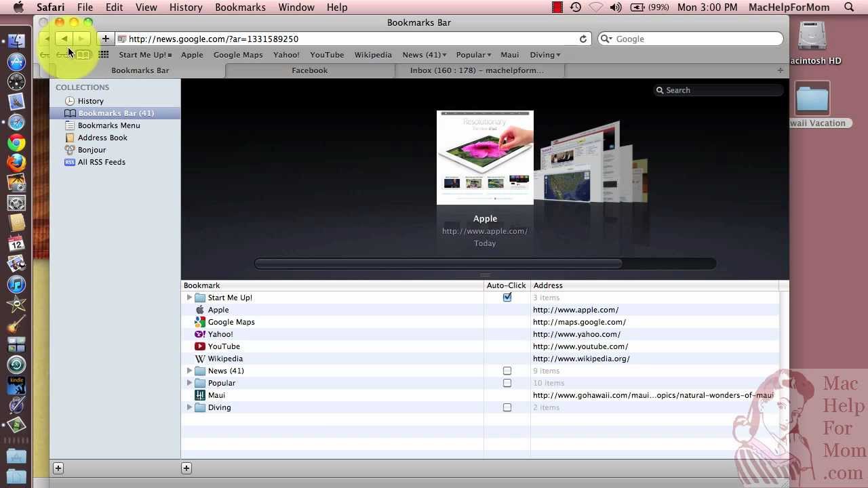Click the Apple page cover thumbnail

(485, 157)
